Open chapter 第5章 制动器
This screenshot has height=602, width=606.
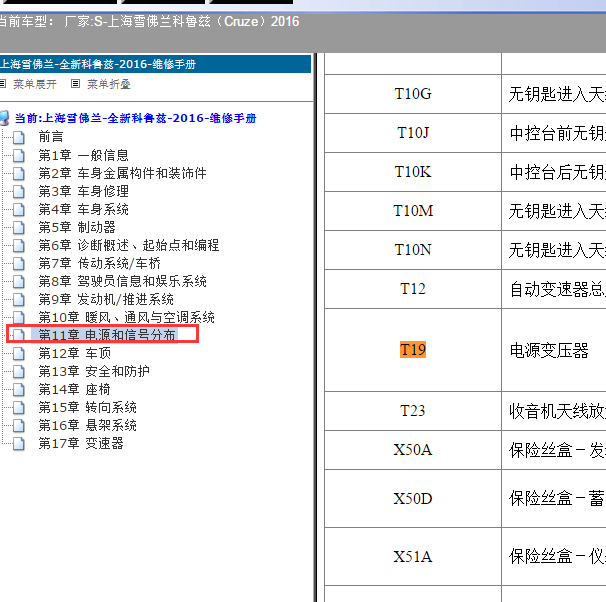77,227
